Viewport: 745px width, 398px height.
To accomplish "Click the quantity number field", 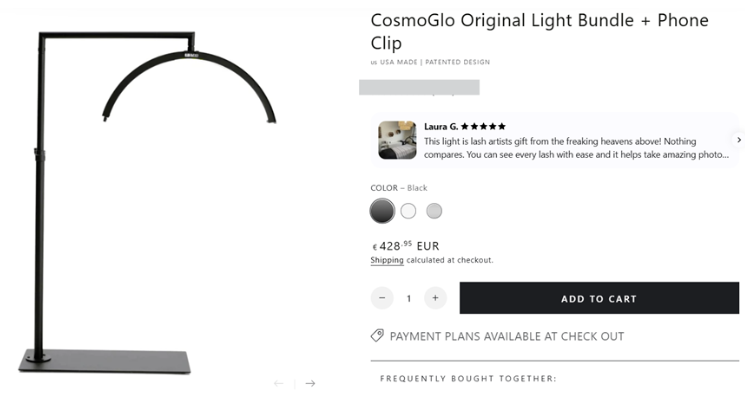I will (x=409, y=299).
